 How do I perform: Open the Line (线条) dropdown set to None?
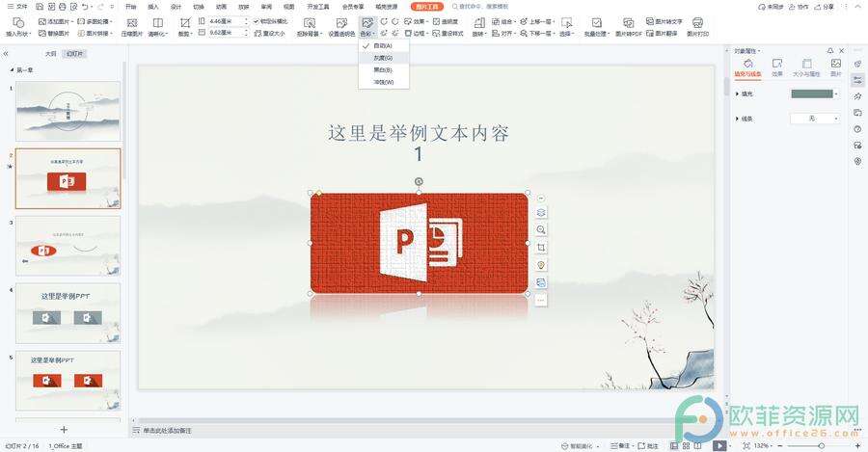[x=814, y=119]
